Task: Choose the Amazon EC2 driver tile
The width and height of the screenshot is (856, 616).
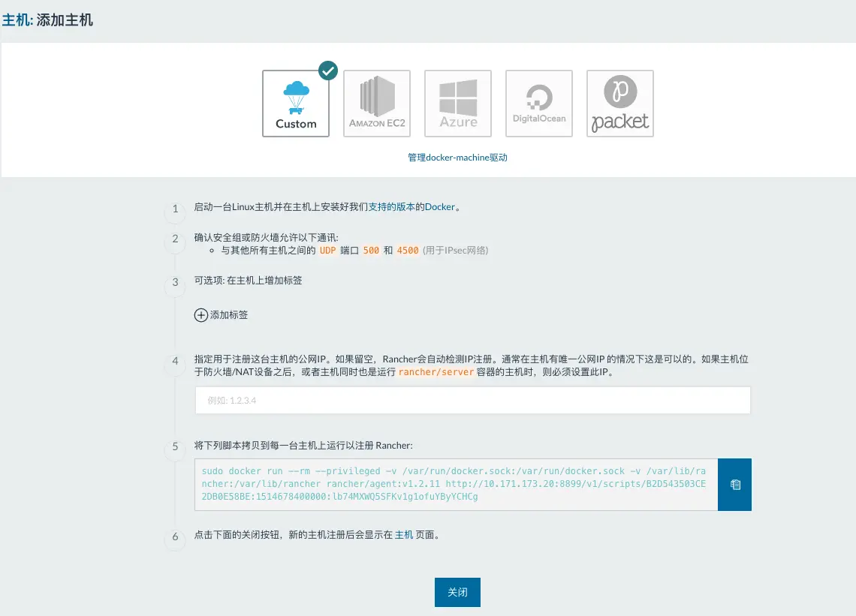Action: [377, 103]
